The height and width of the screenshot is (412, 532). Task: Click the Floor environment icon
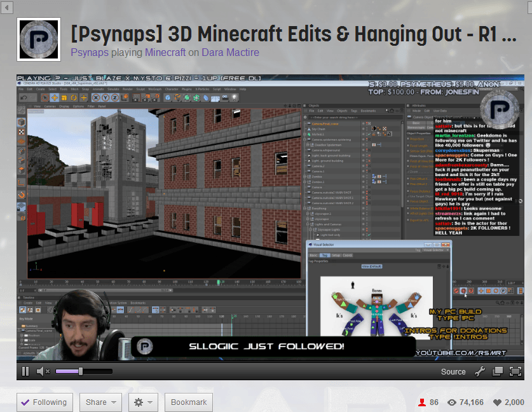[x=215, y=98]
